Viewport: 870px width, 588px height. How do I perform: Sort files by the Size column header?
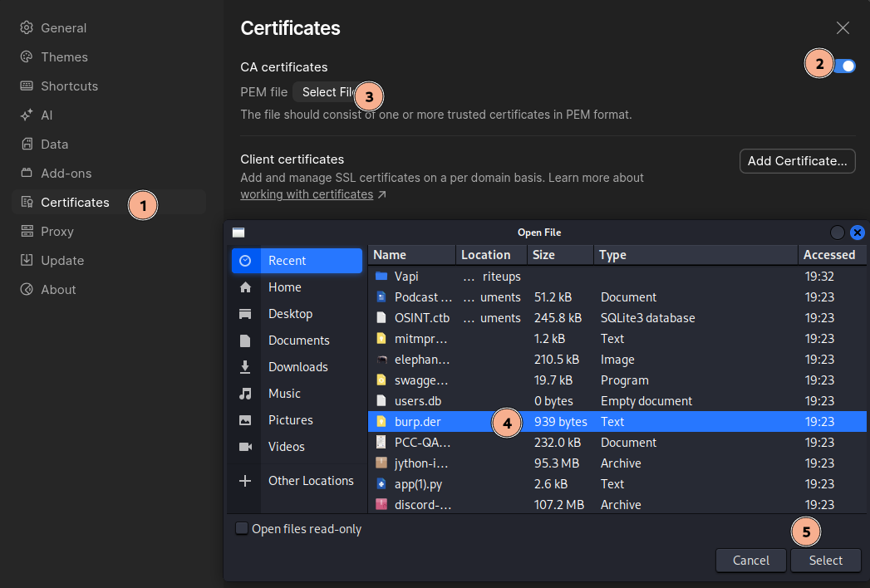point(560,255)
